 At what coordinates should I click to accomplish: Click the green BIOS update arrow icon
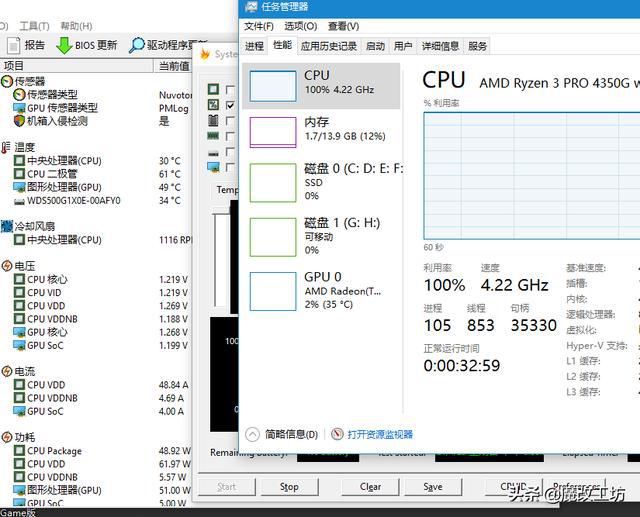point(64,45)
